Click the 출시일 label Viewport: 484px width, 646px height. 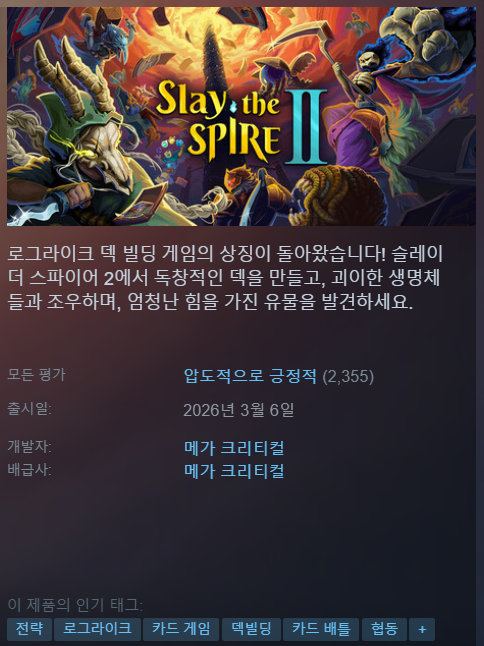point(29,409)
